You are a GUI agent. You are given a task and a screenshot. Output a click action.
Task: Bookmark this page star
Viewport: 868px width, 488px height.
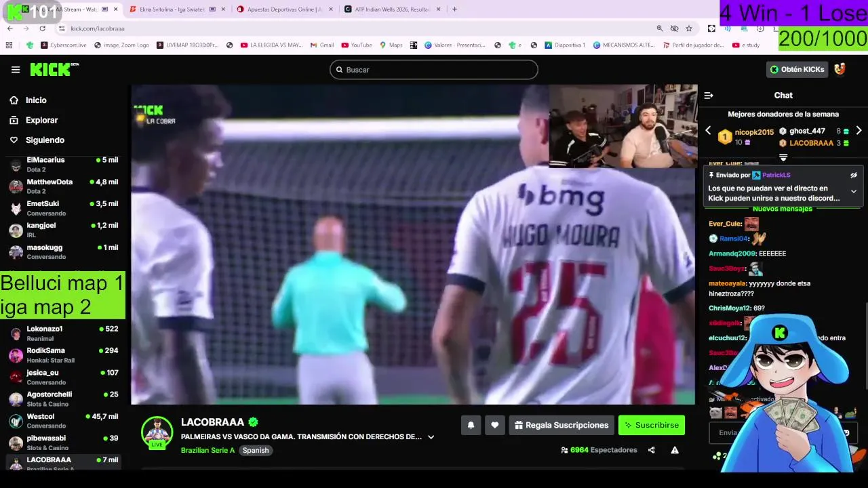(689, 28)
